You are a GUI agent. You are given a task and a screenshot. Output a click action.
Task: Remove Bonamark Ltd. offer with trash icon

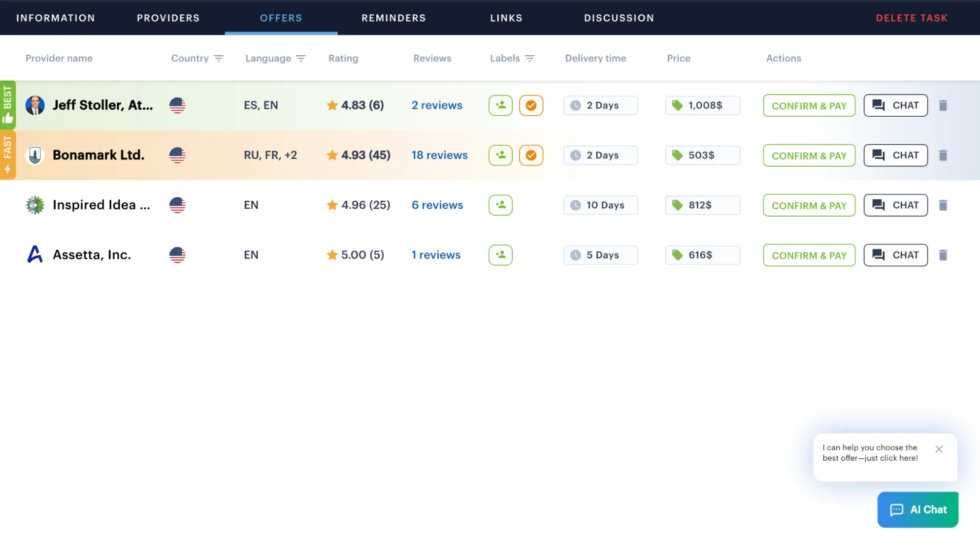click(943, 156)
